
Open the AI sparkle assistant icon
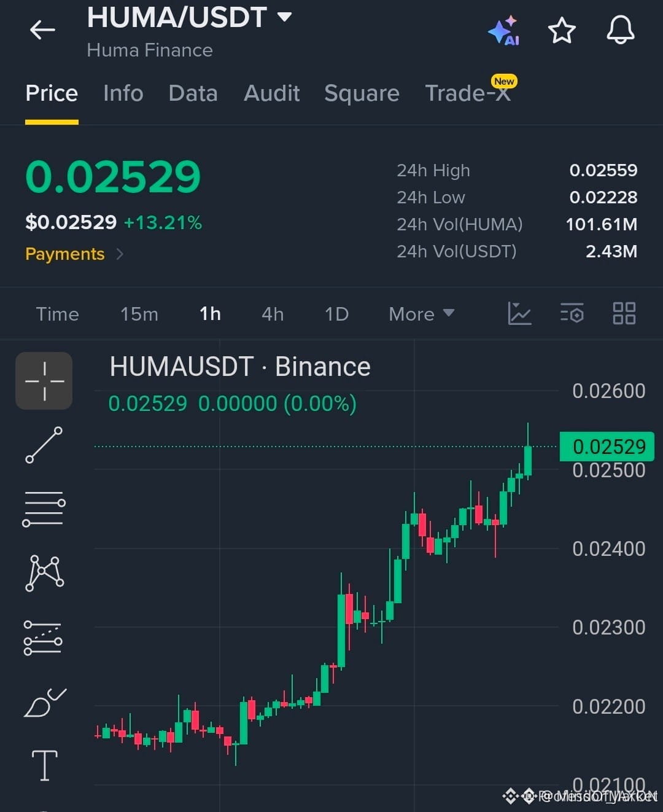coord(504,31)
